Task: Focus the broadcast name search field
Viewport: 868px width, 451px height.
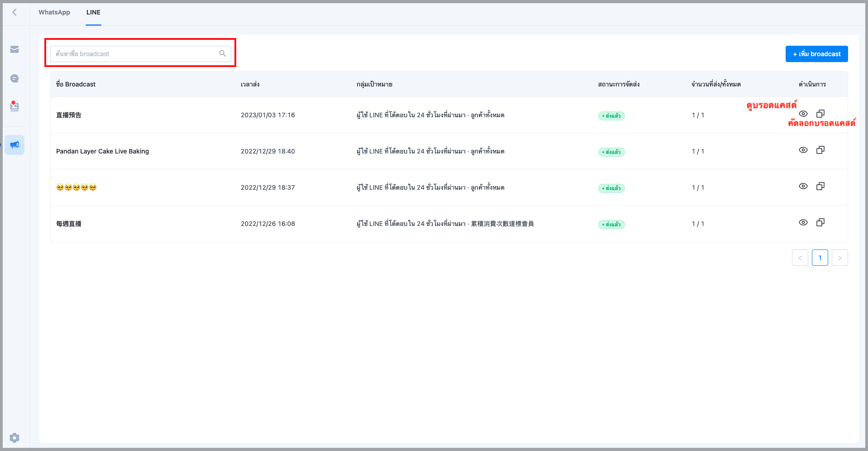Action: 136,54
